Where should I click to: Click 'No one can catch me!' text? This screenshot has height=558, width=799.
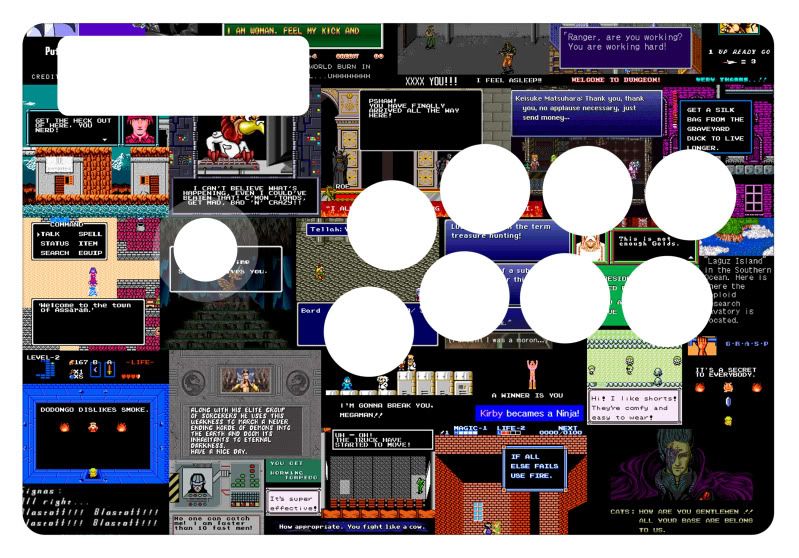tap(214, 523)
